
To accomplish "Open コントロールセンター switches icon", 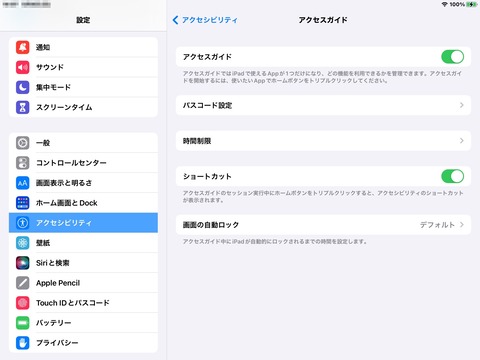I will pos(22,163).
